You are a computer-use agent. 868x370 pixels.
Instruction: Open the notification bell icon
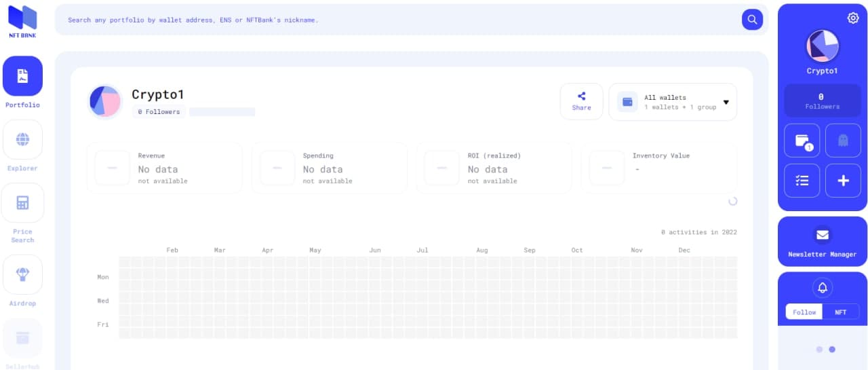pos(823,288)
